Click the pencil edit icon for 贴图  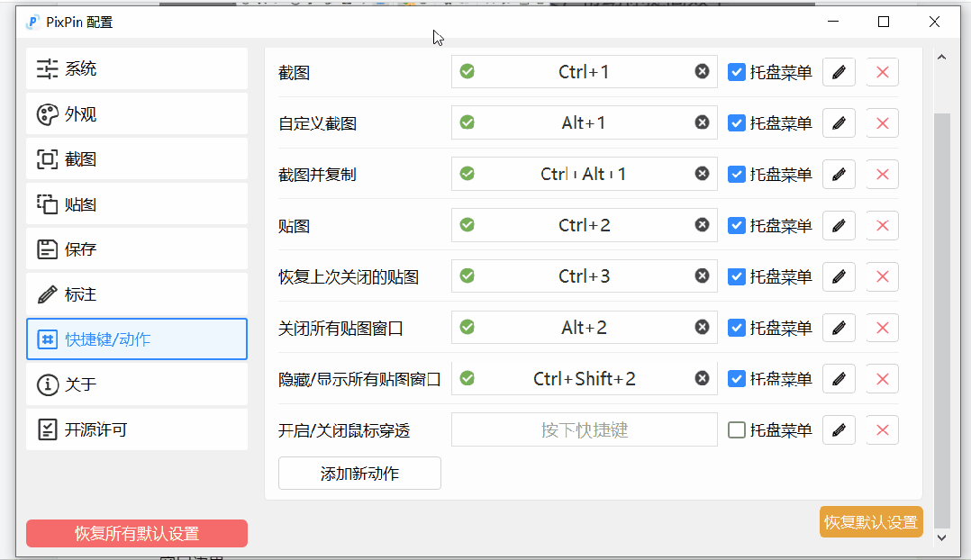pyautogui.click(x=839, y=225)
